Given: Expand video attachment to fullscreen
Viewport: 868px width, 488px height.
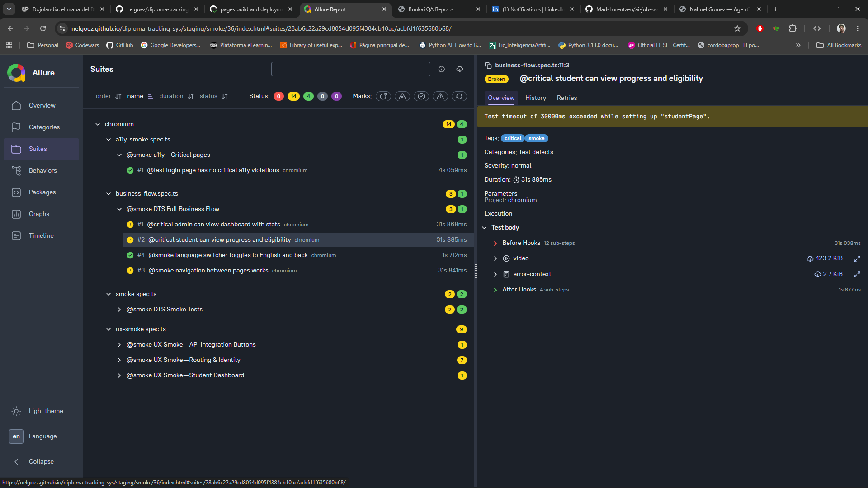Looking at the screenshot, I should pos(857,258).
